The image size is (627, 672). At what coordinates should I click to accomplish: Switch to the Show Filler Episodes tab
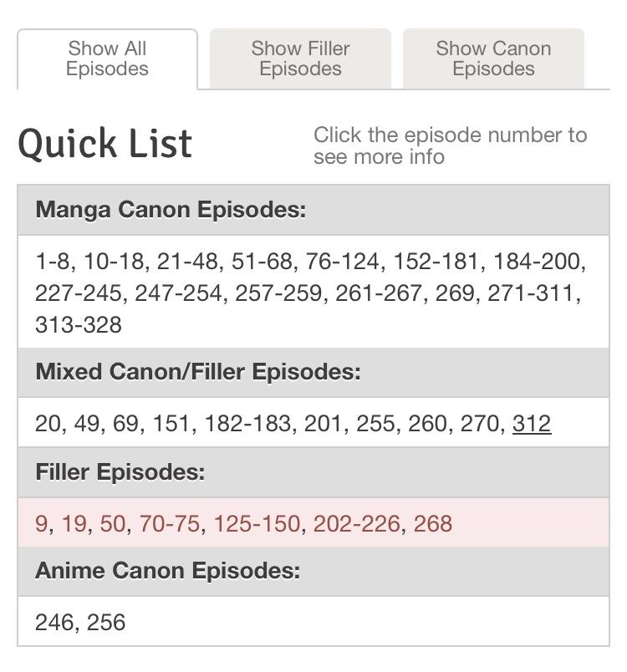click(x=300, y=59)
